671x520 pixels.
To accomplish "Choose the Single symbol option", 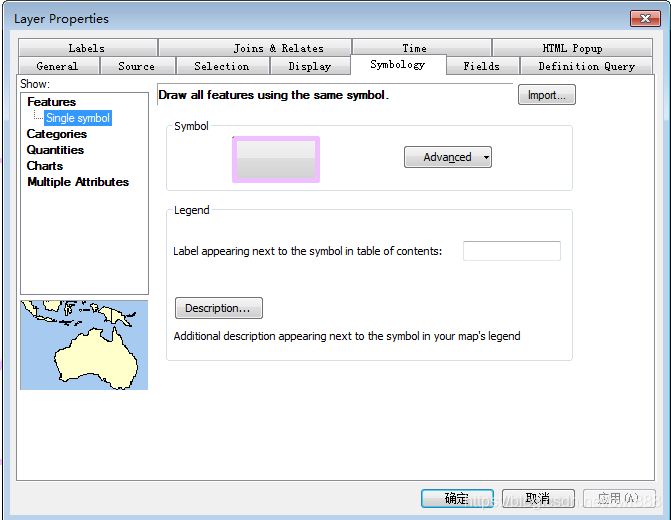I will (x=78, y=118).
